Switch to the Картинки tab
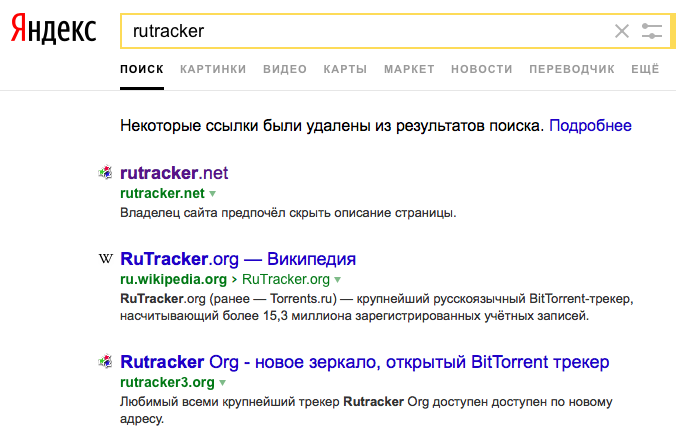Screen dimensions: 676x441 tap(213, 69)
